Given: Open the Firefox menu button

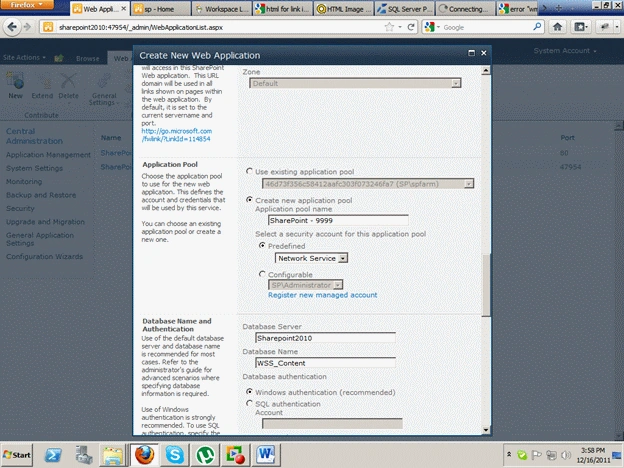Looking at the screenshot, I should tap(27, 5).
